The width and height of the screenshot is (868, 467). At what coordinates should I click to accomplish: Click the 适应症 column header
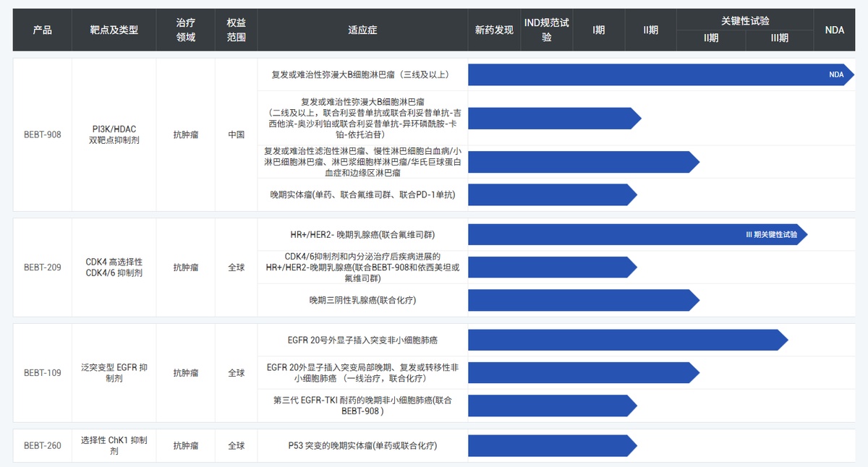pyautogui.click(x=362, y=30)
